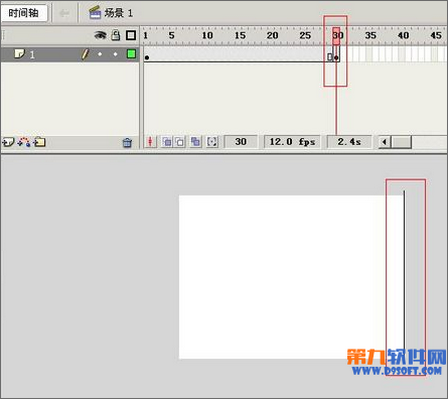Toggle visibility of all layers eye icon
448x399 pixels.
tap(100, 35)
